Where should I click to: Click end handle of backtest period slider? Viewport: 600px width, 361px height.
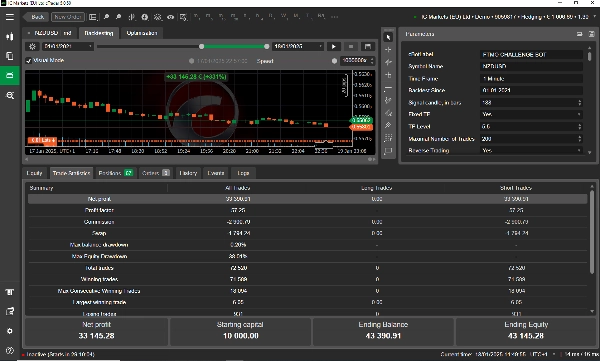click(x=266, y=46)
